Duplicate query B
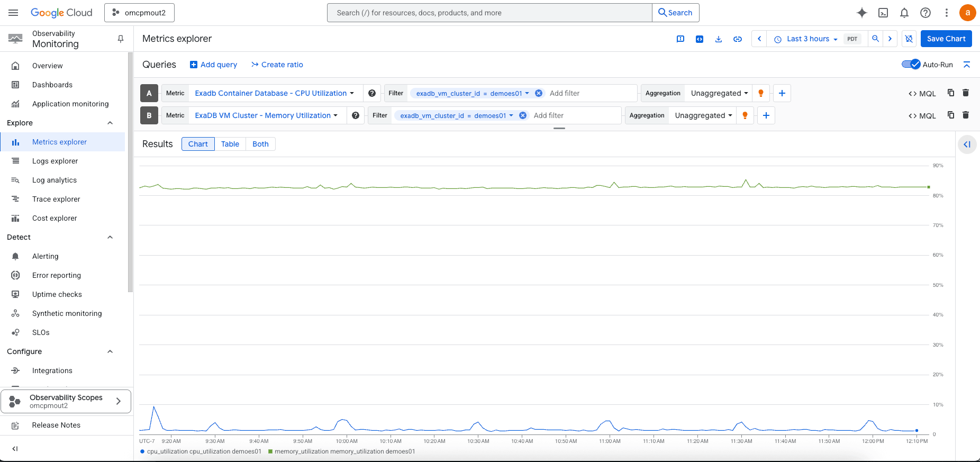Screen dimensions: 980x462 tap(951, 115)
